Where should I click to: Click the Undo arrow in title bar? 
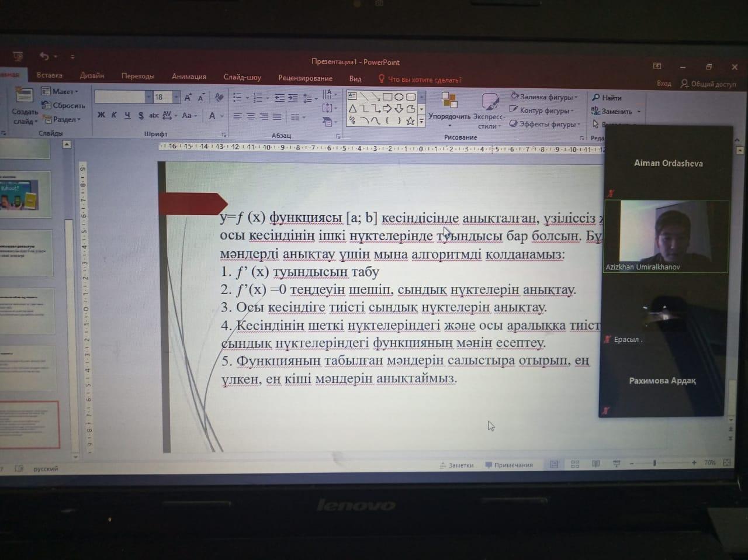tap(44, 56)
